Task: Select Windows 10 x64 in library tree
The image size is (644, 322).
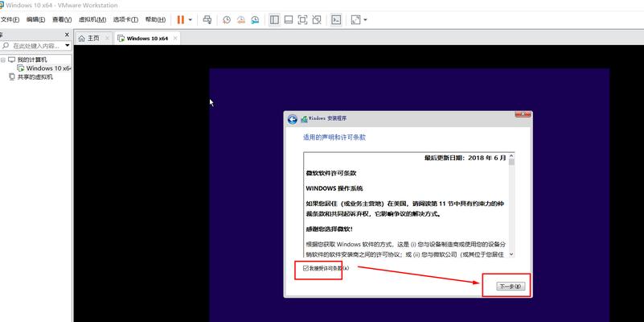Action: pos(48,68)
